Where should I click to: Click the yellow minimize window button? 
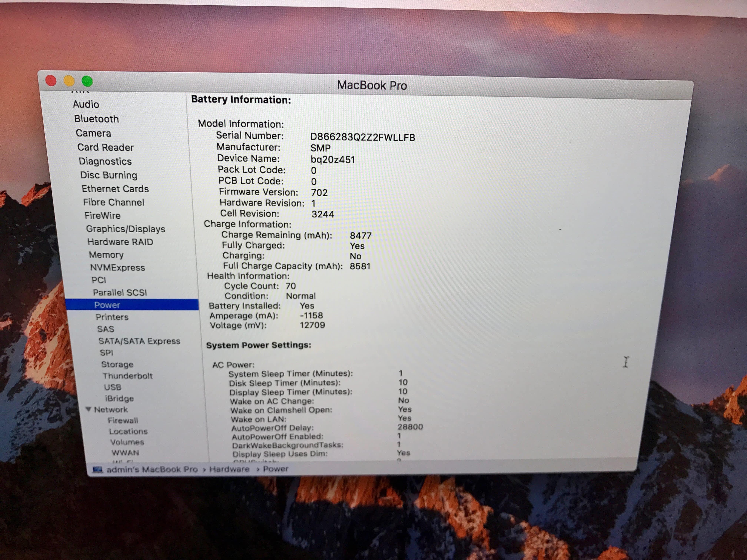(69, 81)
